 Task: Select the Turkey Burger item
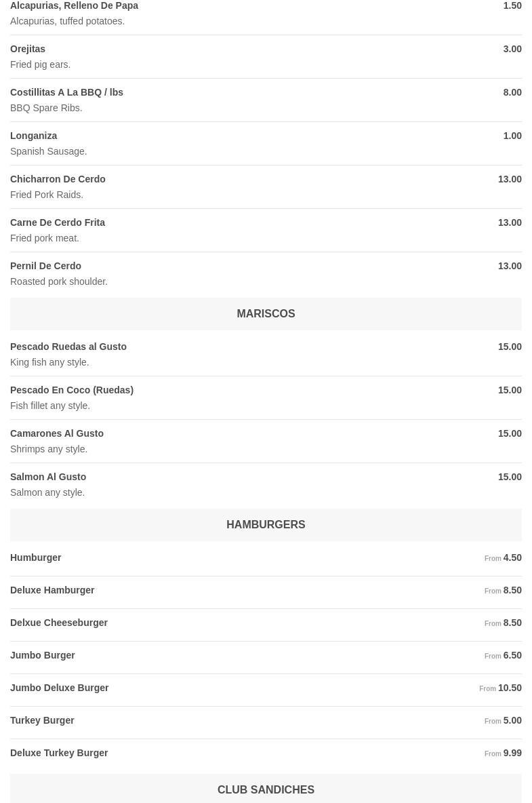(42, 721)
